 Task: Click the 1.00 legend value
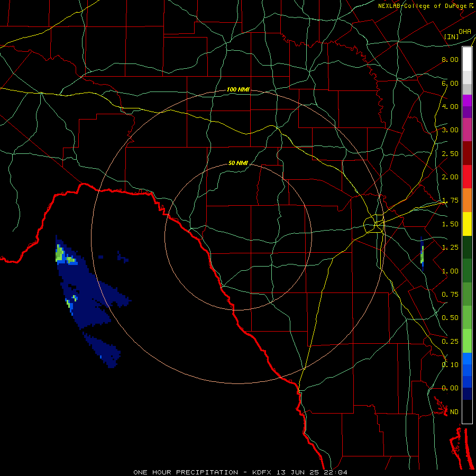point(450,271)
